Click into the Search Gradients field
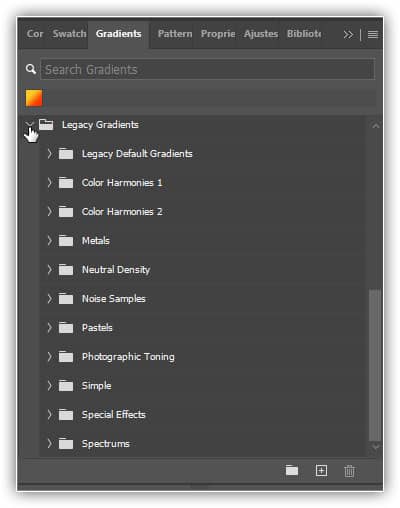400x508 pixels. click(x=208, y=69)
